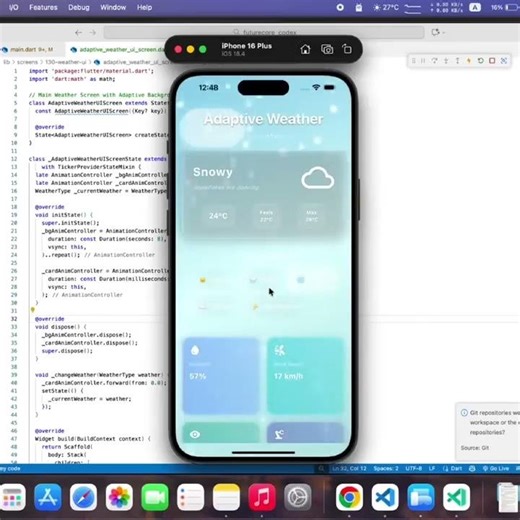Step into in the debug toolbar

(x=446, y=61)
